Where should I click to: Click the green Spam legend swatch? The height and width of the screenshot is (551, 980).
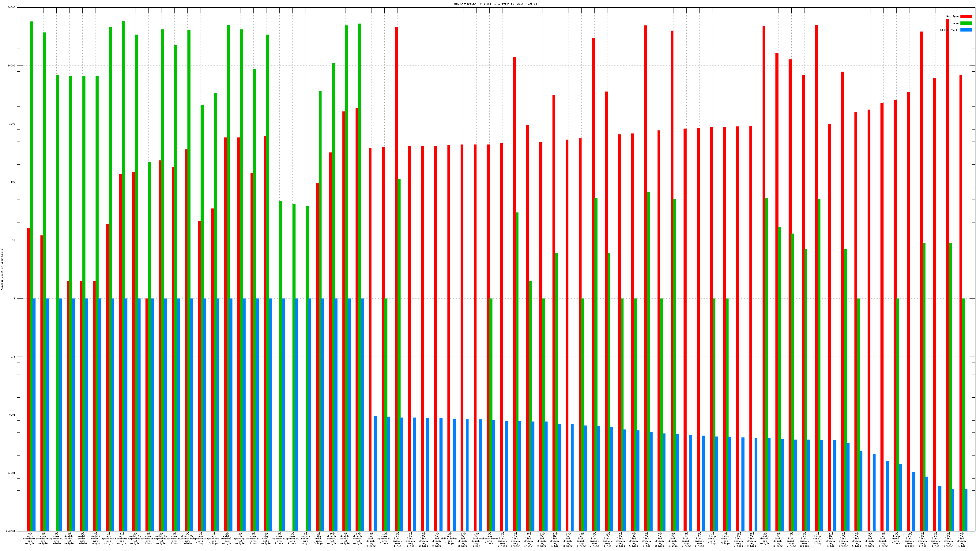(966, 23)
